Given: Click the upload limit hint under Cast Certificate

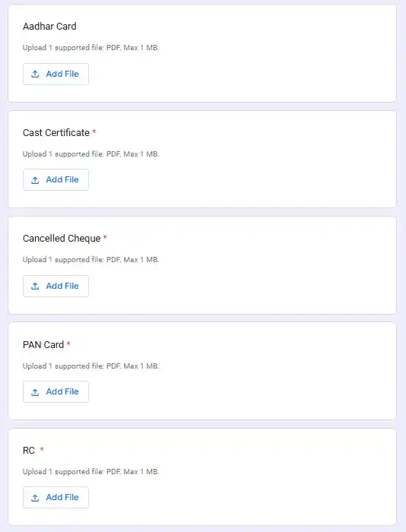Looking at the screenshot, I should 91,154.
